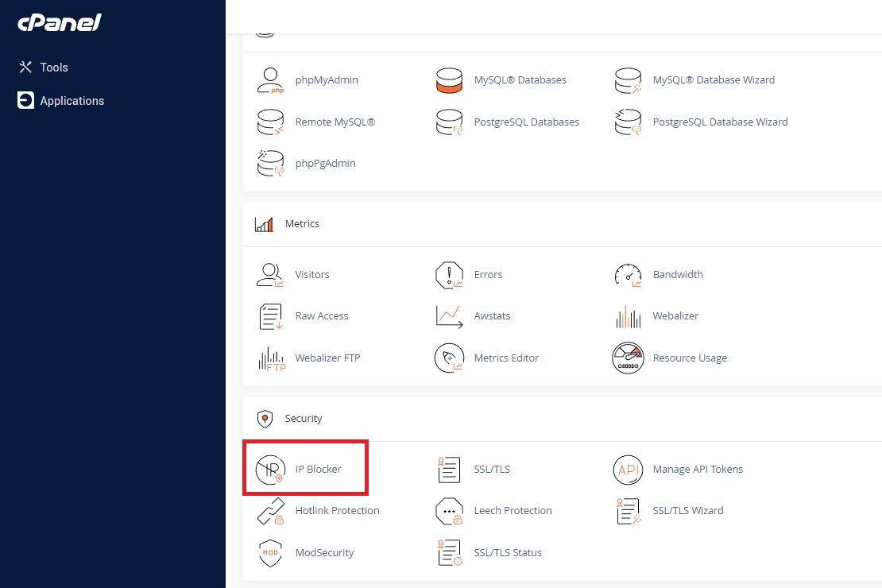The image size is (882, 588).
Task: Click the Errors icon
Action: [x=449, y=275]
